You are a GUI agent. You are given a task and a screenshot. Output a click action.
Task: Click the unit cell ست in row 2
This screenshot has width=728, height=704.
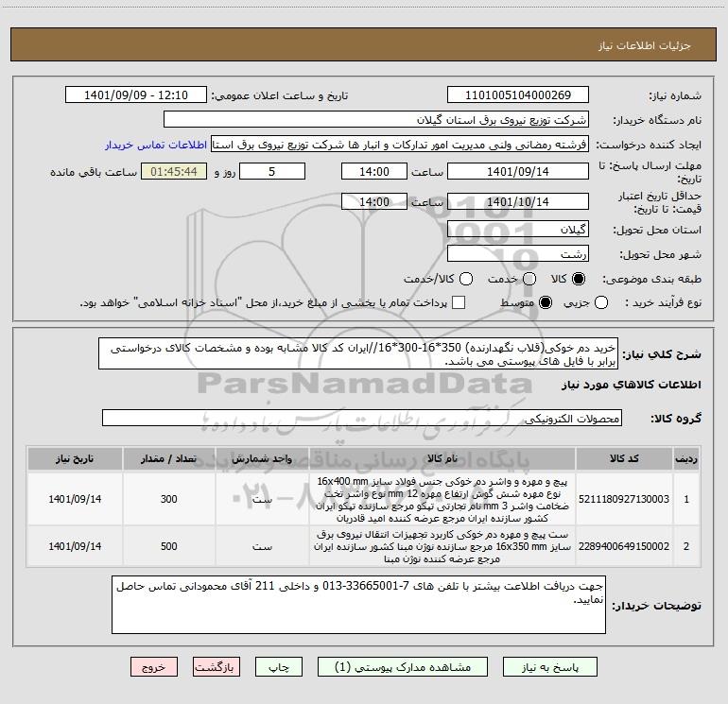[262, 546]
